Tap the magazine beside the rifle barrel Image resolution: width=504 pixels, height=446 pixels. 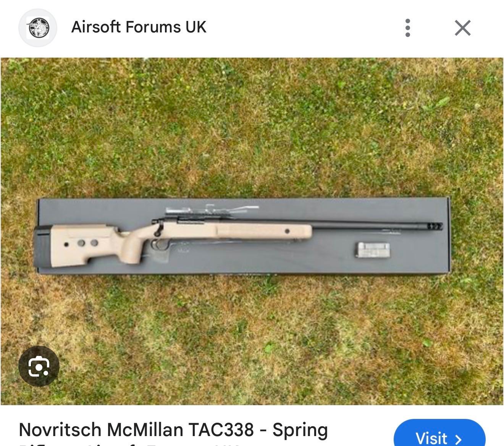click(373, 250)
